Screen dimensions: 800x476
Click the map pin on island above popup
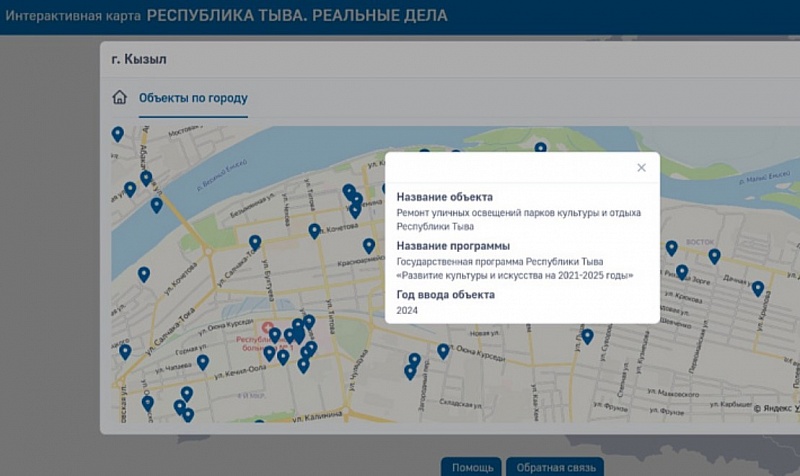pyautogui.click(x=540, y=147)
